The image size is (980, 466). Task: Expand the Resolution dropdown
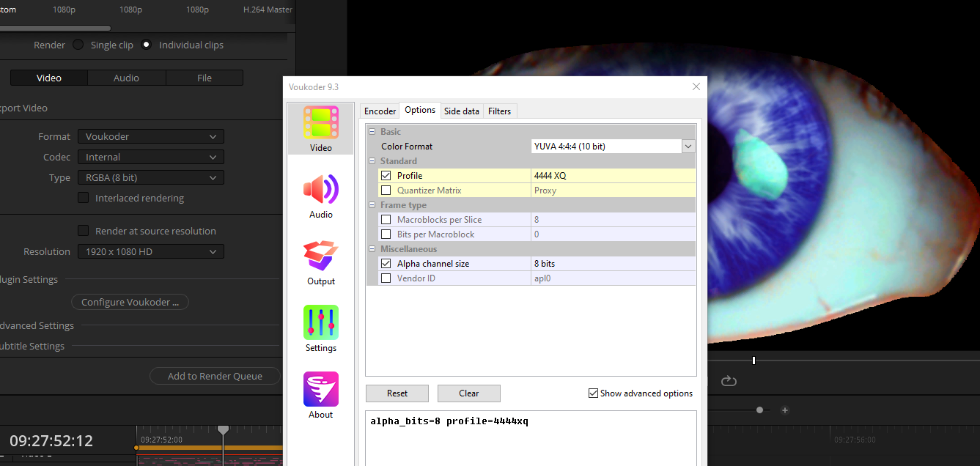click(150, 251)
